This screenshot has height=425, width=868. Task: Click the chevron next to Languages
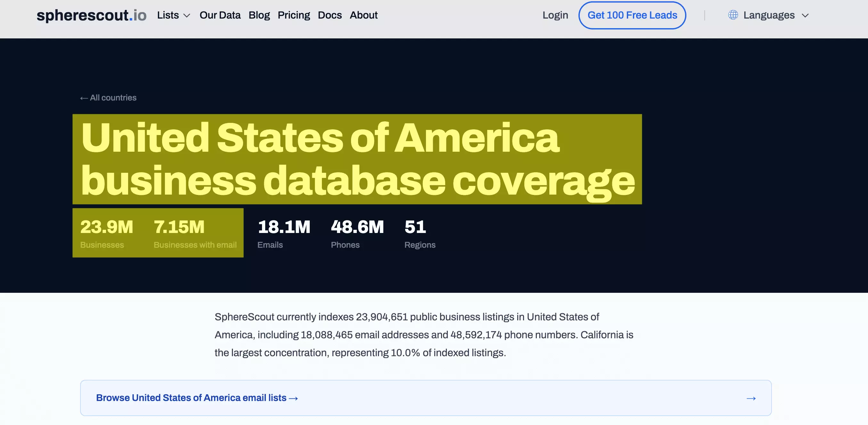point(805,15)
